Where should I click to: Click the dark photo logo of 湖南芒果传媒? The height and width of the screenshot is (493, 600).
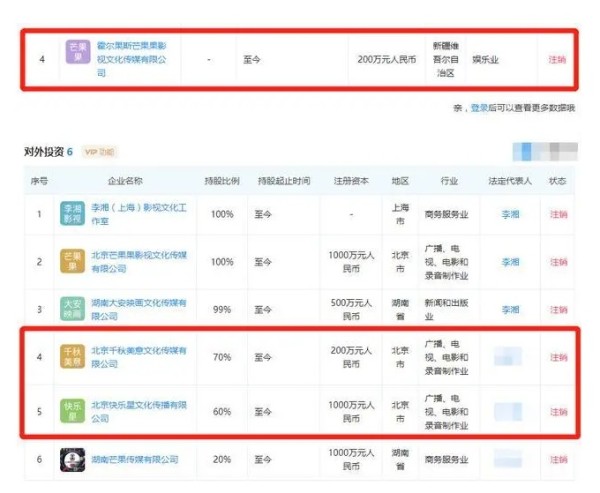pos(72,460)
